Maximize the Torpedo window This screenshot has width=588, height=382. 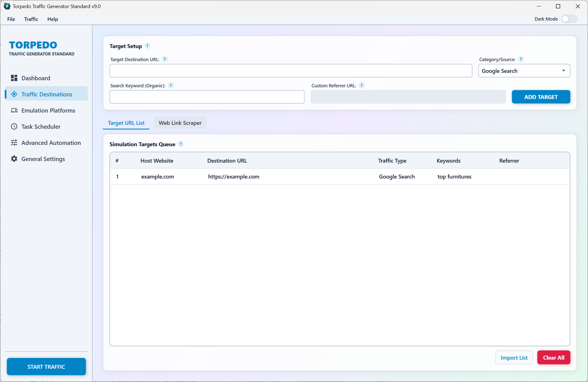[x=558, y=6]
